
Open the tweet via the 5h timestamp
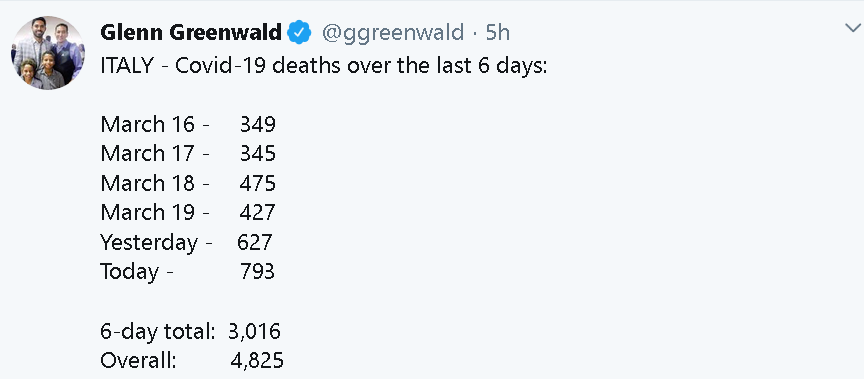pyautogui.click(x=497, y=33)
